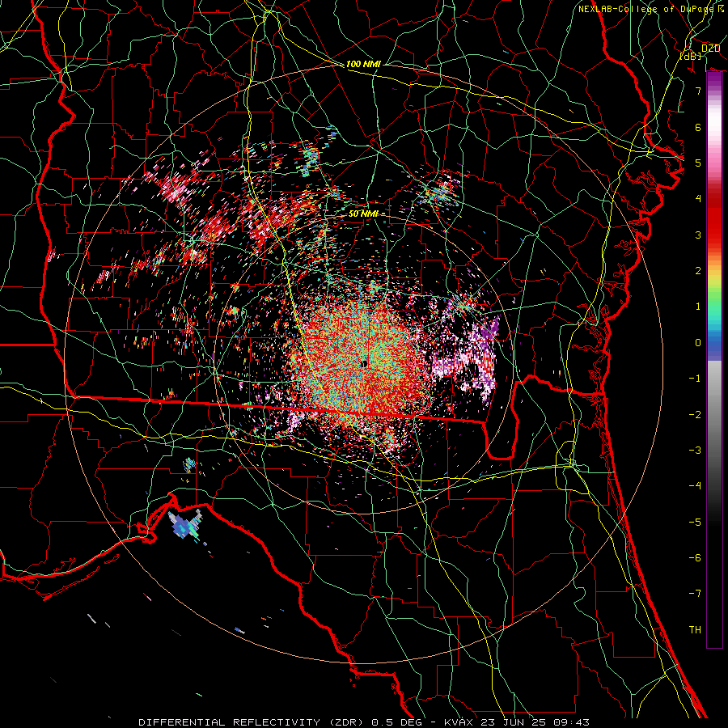Viewport: 728px width, 728px height.
Task: Click the 7 value on the scale
Action: 697,91
